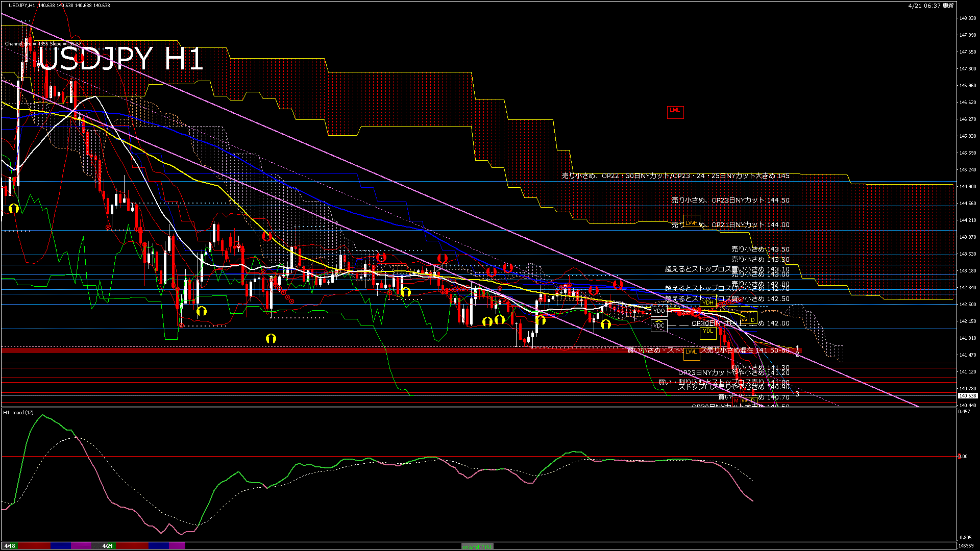Click the H1 macd (12) indicator label

tap(18, 412)
